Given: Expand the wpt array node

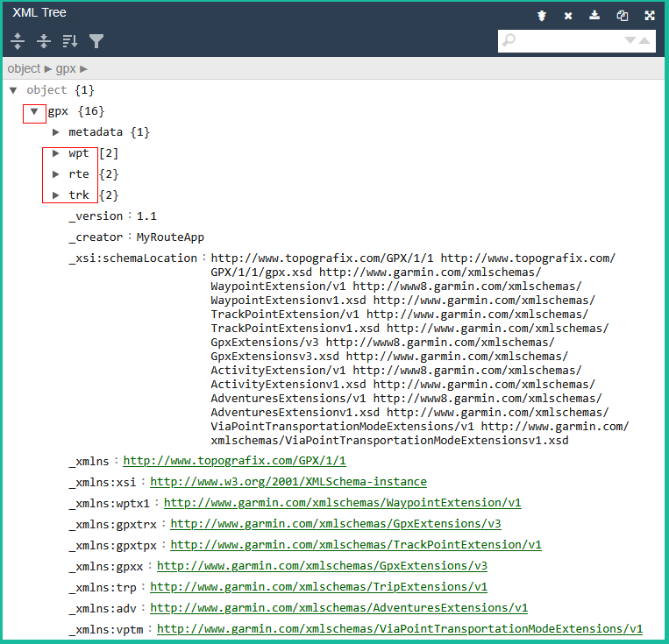Looking at the screenshot, I should [56, 153].
